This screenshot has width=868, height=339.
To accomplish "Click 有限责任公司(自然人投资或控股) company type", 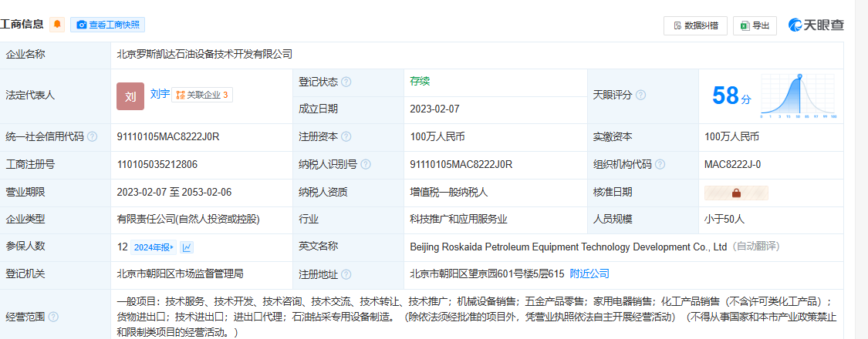I will tap(188, 220).
